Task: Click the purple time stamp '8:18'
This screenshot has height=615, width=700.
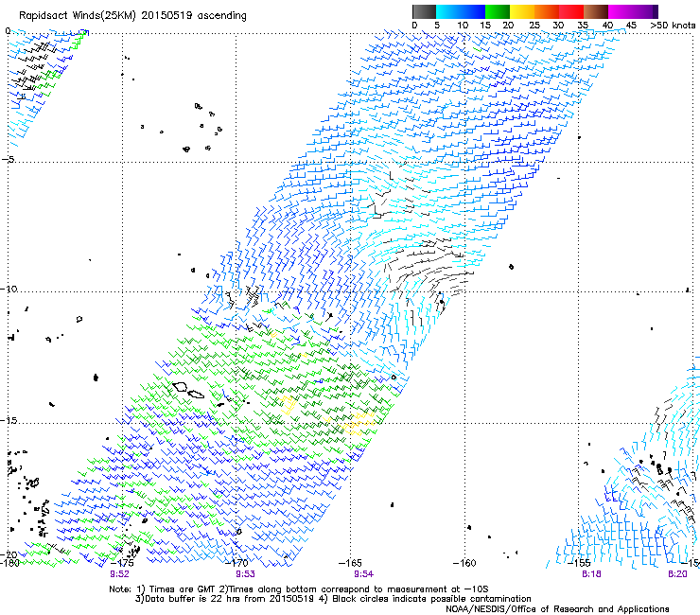Action: tap(591, 574)
